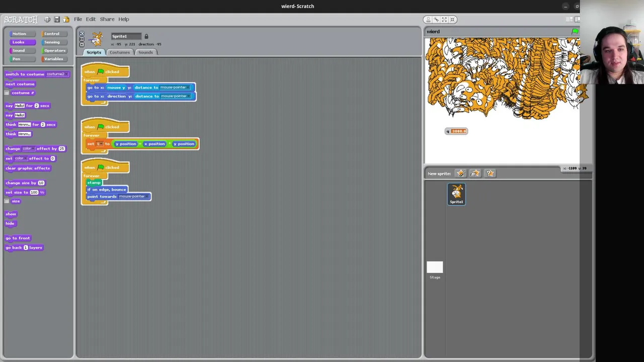The height and width of the screenshot is (362, 644).
Task: Select the shrink sprite tool
Action: coord(452,20)
